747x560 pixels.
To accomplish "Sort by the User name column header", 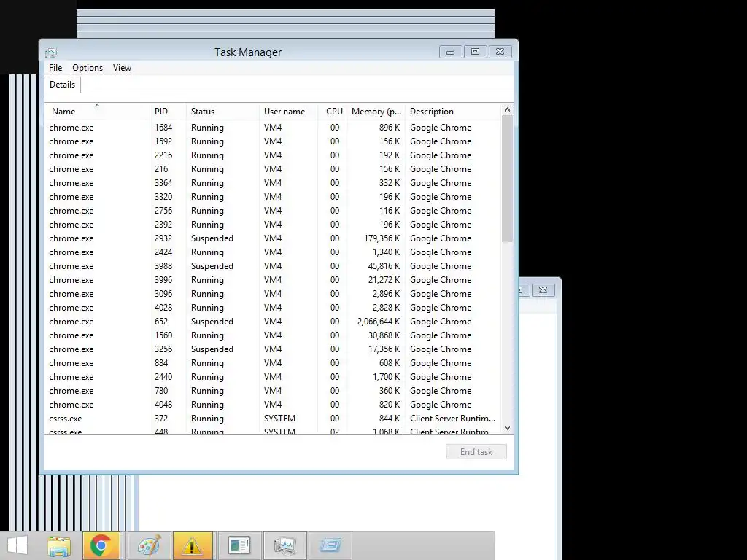I will pos(289,112).
